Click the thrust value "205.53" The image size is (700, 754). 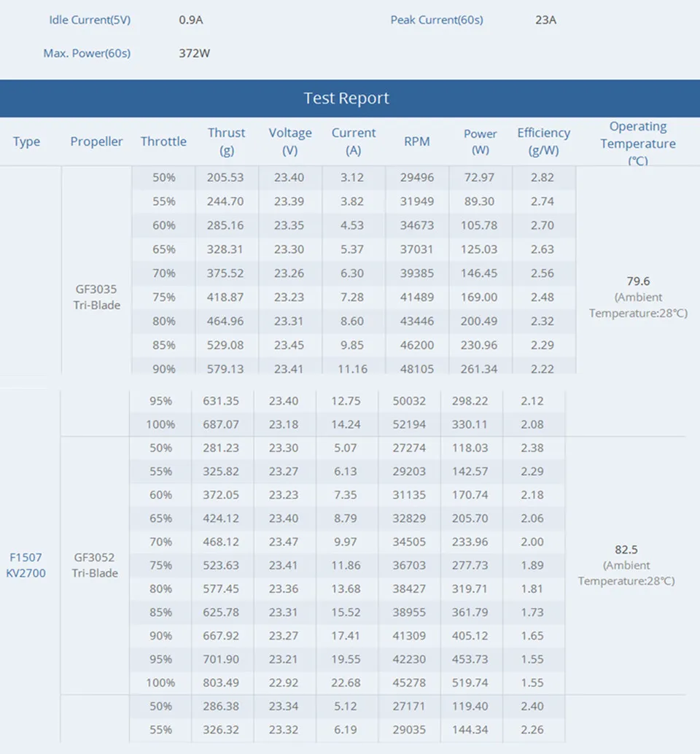[x=225, y=177]
